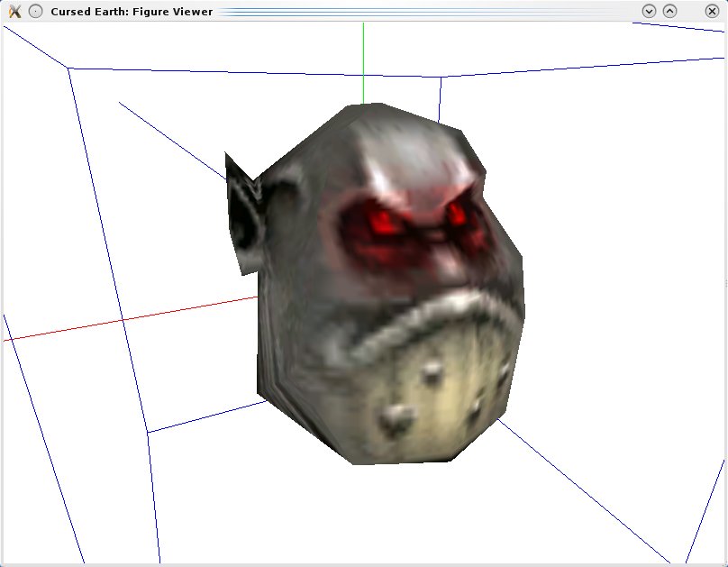
Task: Click the model's right glowing red eye
Action: coord(457,214)
